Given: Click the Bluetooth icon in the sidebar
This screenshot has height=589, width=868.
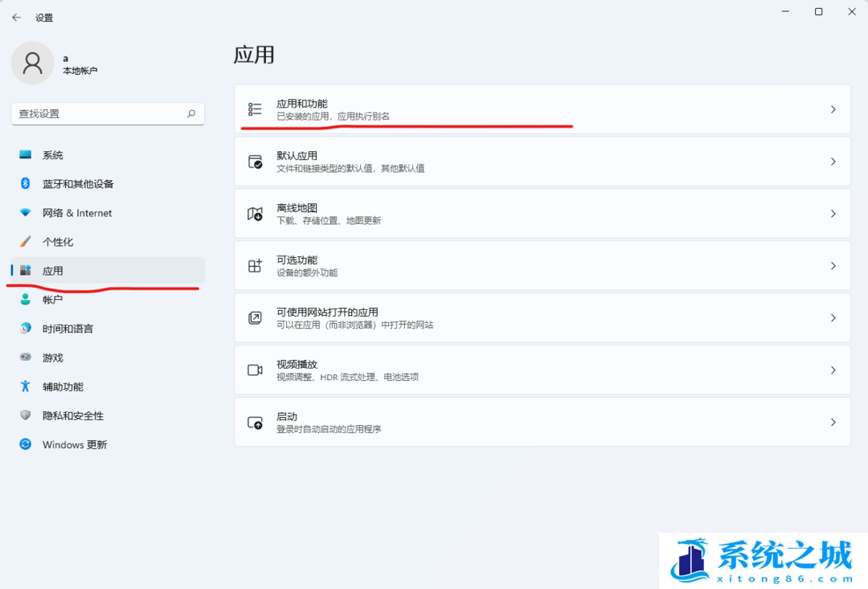Looking at the screenshot, I should coord(26,183).
